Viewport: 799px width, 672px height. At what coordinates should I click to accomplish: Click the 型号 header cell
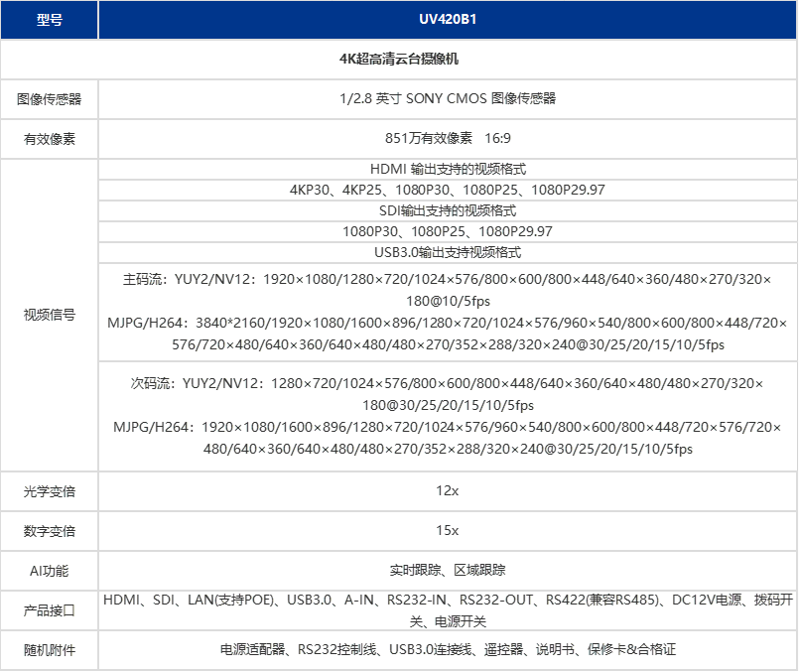pyautogui.click(x=50, y=20)
